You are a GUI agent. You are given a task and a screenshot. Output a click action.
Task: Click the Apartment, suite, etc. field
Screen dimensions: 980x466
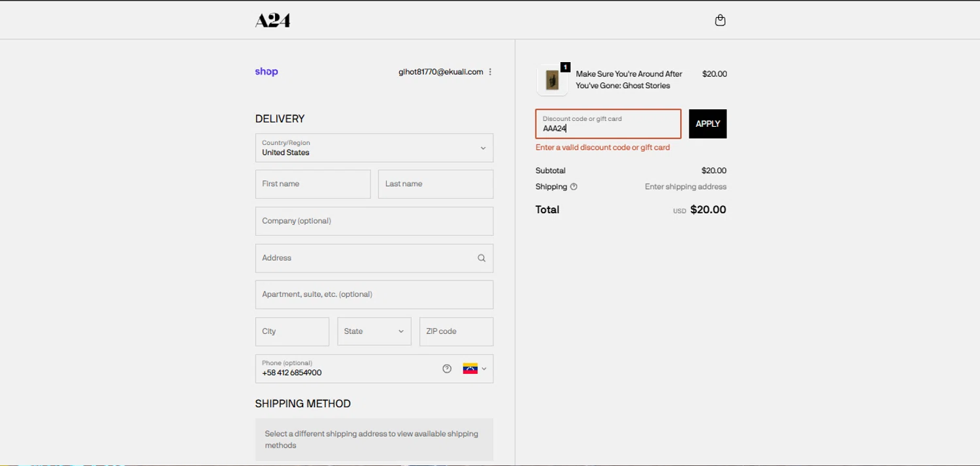click(x=374, y=295)
